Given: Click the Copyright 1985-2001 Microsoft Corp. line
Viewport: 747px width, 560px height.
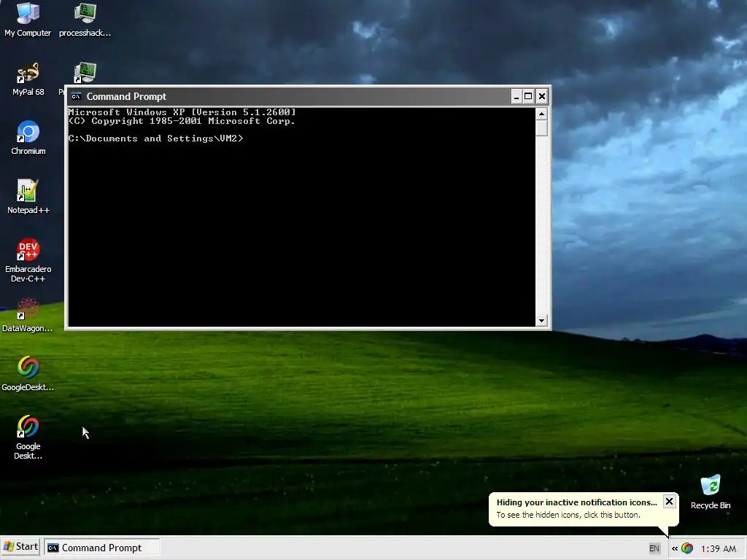Looking at the screenshot, I should pos(182,121).
